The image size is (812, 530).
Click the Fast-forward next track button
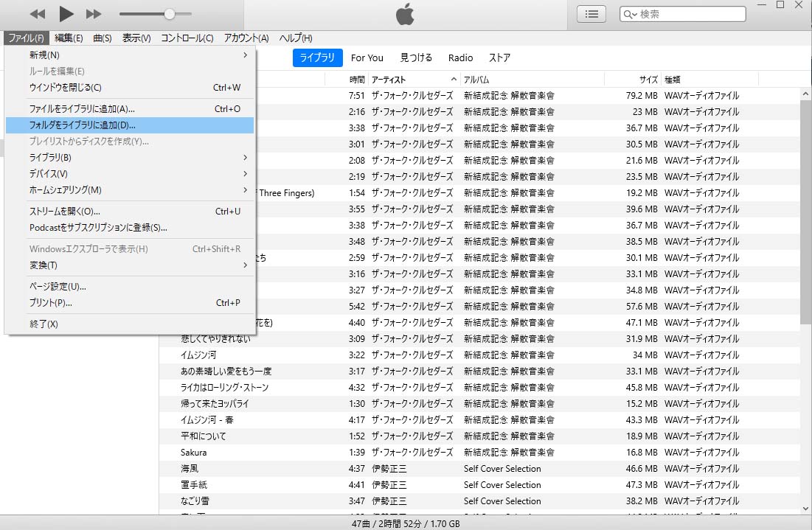(x=94, y=14)
